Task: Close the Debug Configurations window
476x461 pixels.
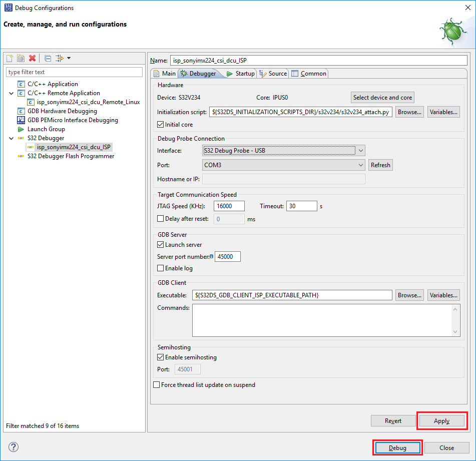Action: 468,8
